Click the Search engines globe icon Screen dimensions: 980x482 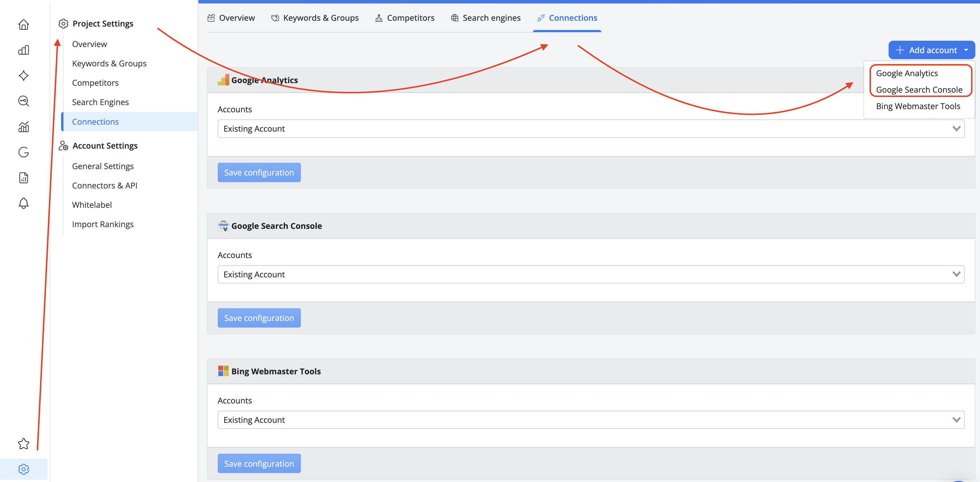tap(455, 18)
